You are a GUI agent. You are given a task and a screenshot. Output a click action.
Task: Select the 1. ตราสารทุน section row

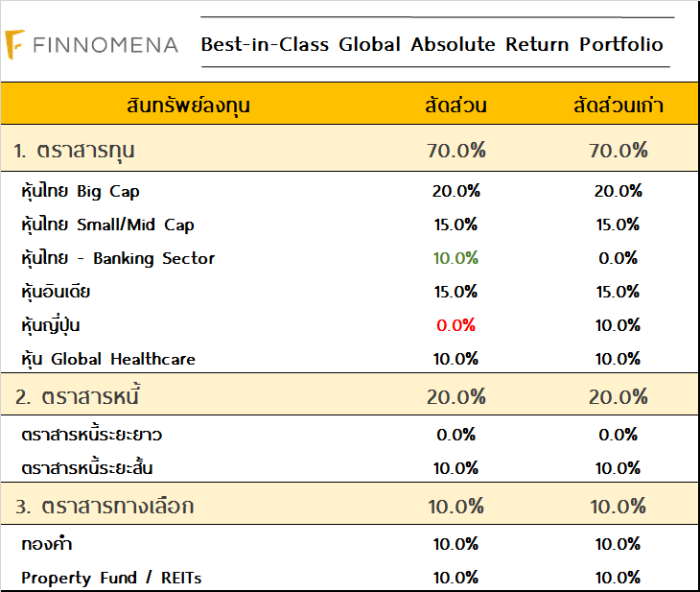[74, 150]
